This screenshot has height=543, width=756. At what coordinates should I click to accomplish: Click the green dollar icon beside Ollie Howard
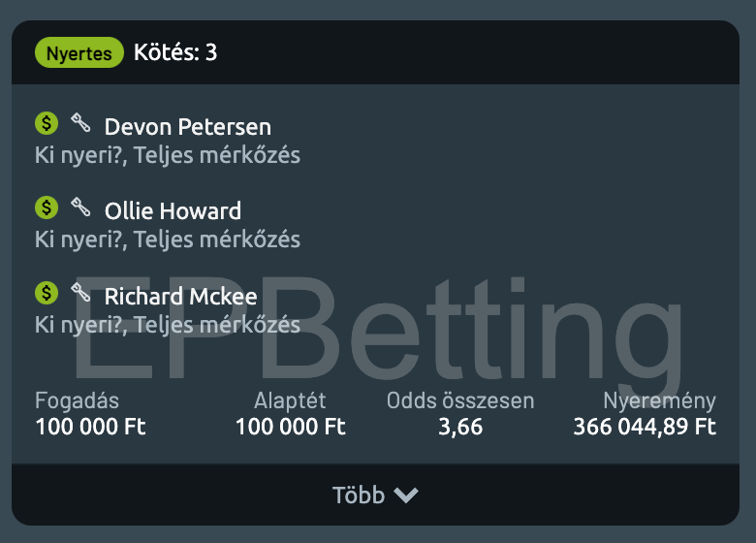tap(47, 208)
